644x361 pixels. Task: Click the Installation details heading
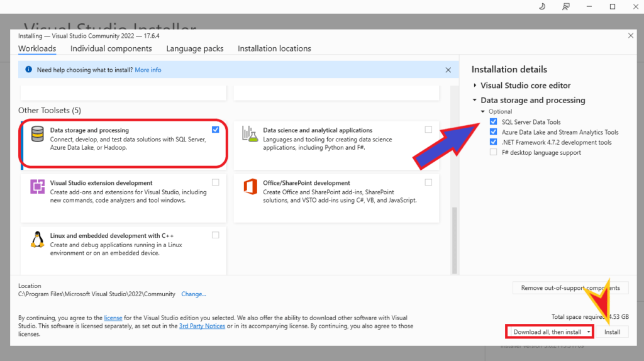509,69
